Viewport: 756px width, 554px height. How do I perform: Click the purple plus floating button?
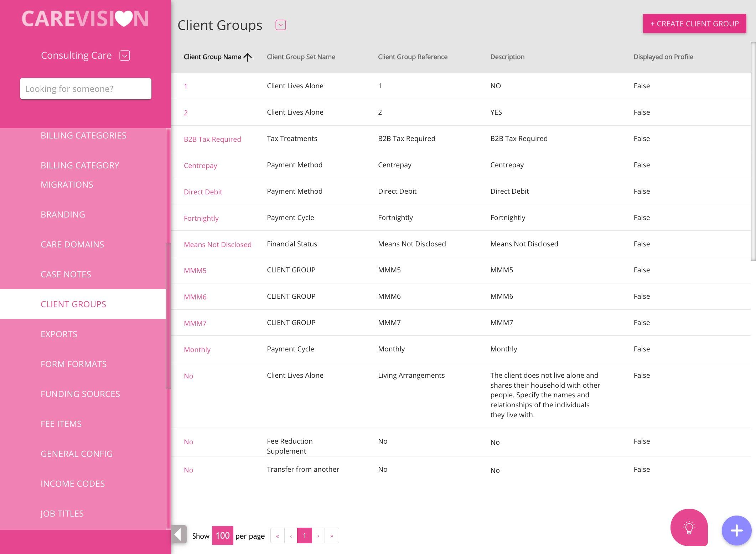(x=736, y=531)
